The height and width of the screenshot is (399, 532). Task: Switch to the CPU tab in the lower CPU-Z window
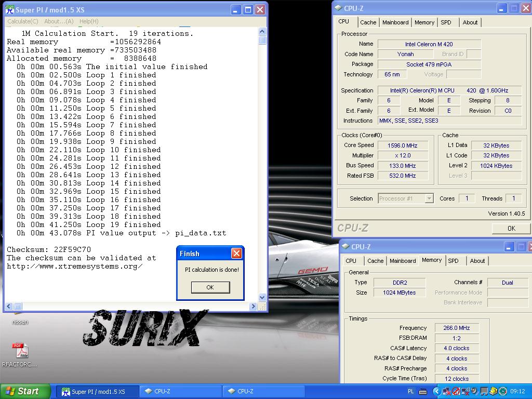[x=351, y=261]
